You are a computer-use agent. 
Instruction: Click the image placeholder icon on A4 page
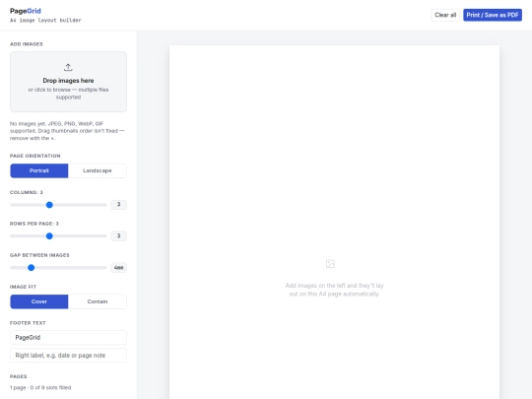coord(330,264)
